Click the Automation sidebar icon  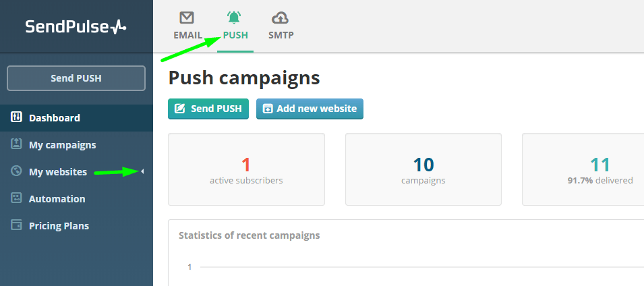[x=16, y=198]
